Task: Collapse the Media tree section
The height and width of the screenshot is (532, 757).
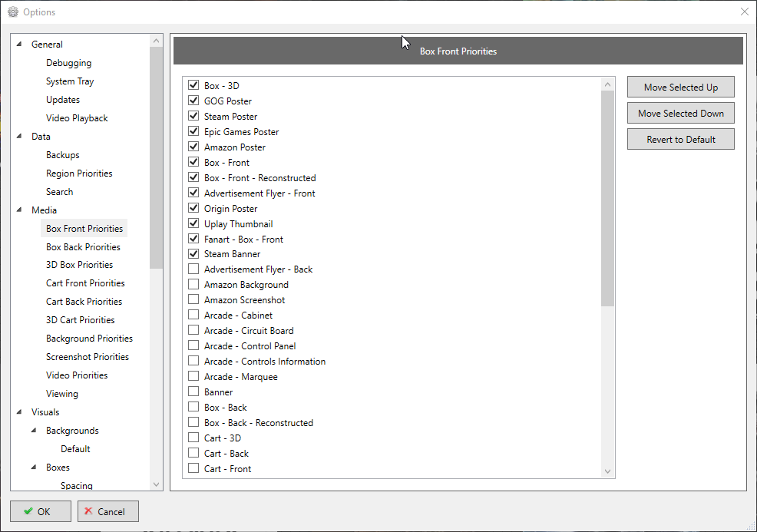Action: [19, 210]
